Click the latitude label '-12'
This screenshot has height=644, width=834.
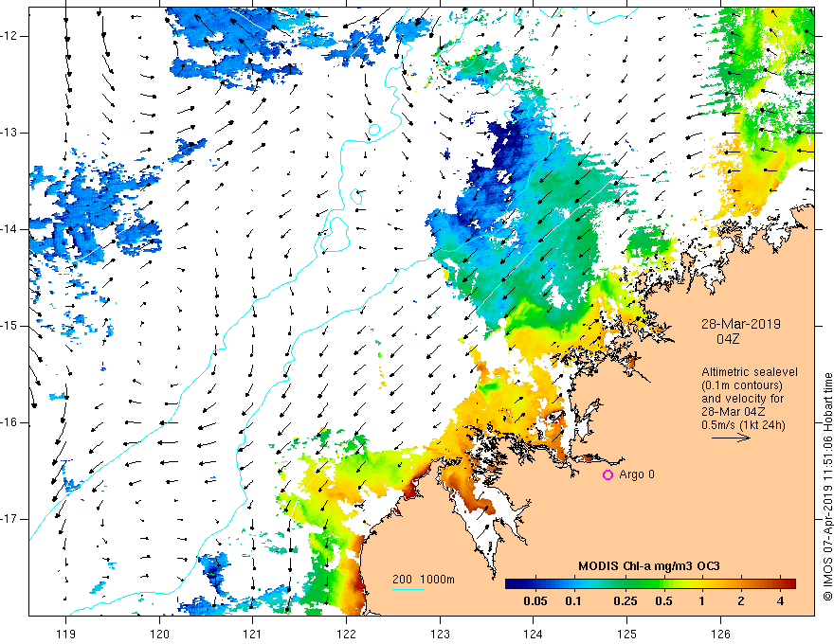(10, 36)
